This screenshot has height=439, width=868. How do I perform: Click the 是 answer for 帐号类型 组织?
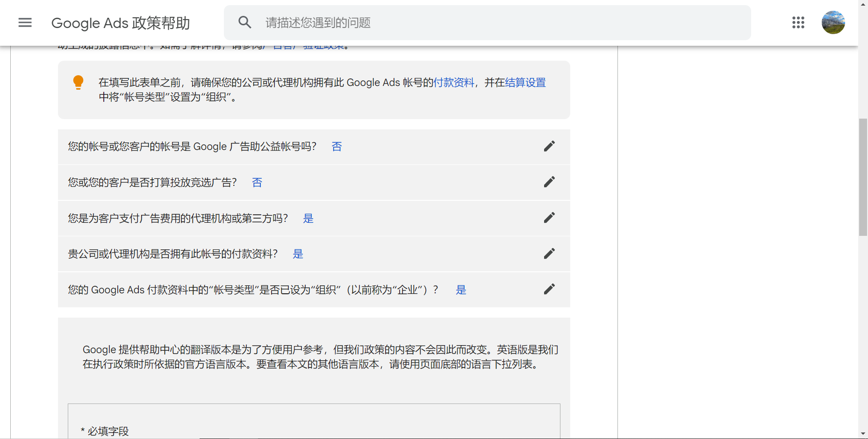tap(461, 290)
